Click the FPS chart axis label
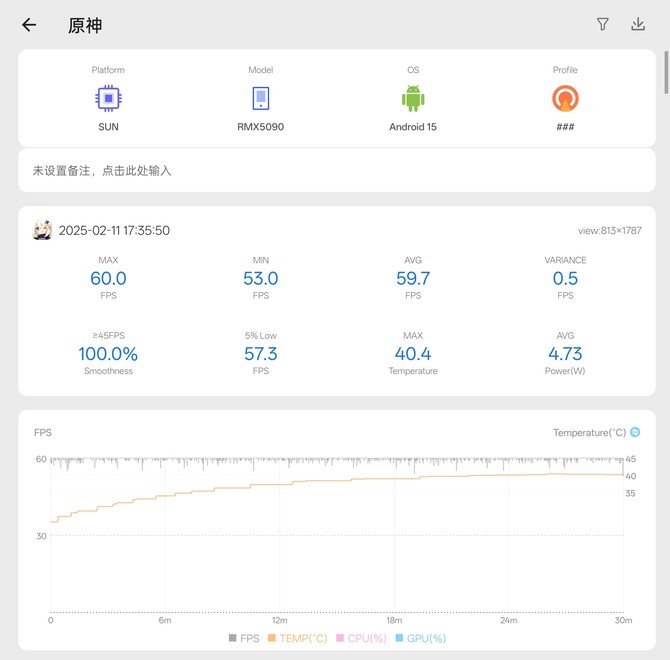Screen dimensions: 670x660 pos(43,433)
